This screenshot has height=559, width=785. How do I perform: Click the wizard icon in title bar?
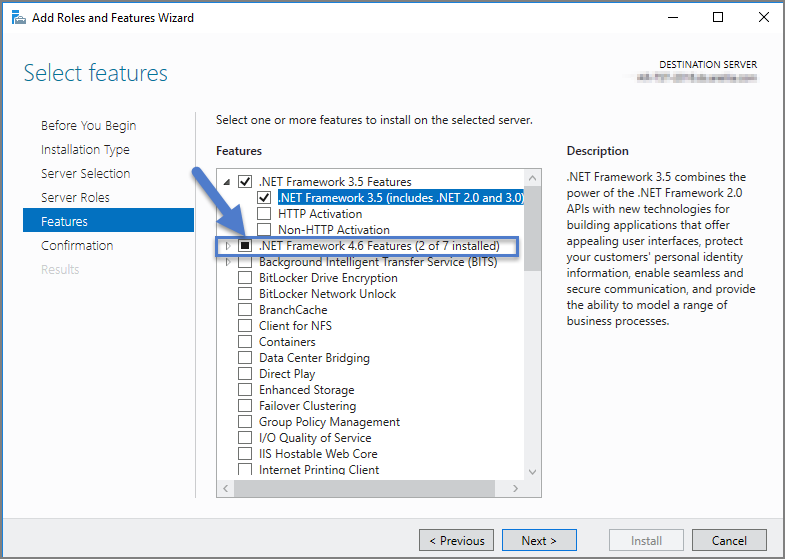pyautogui.click(x=19, y=18)
